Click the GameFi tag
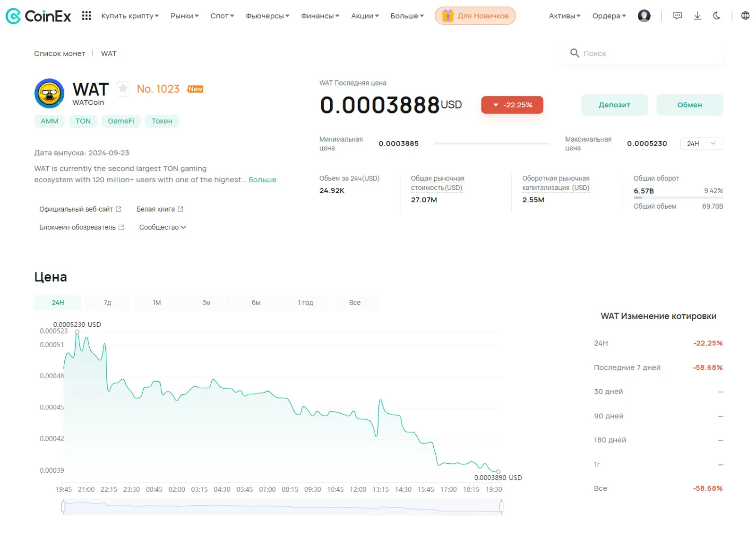Viewport: 756px width, 537px height. point(121,121)
